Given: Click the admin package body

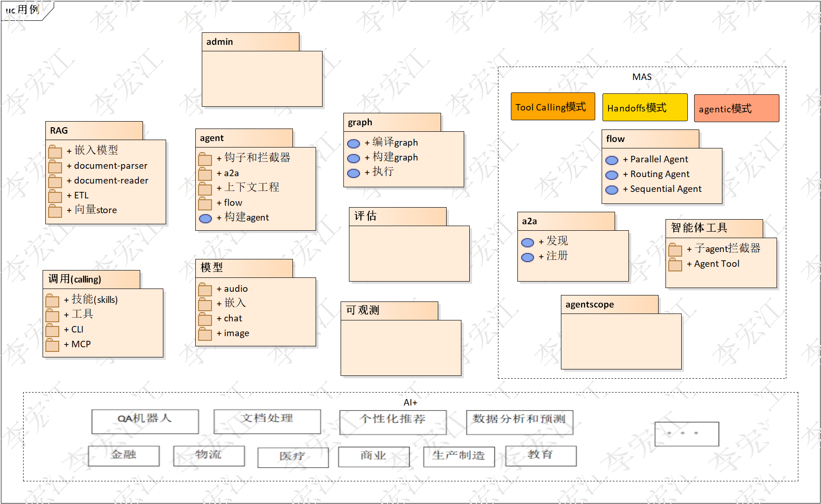Looking at the screenshot, I should 262,79.
